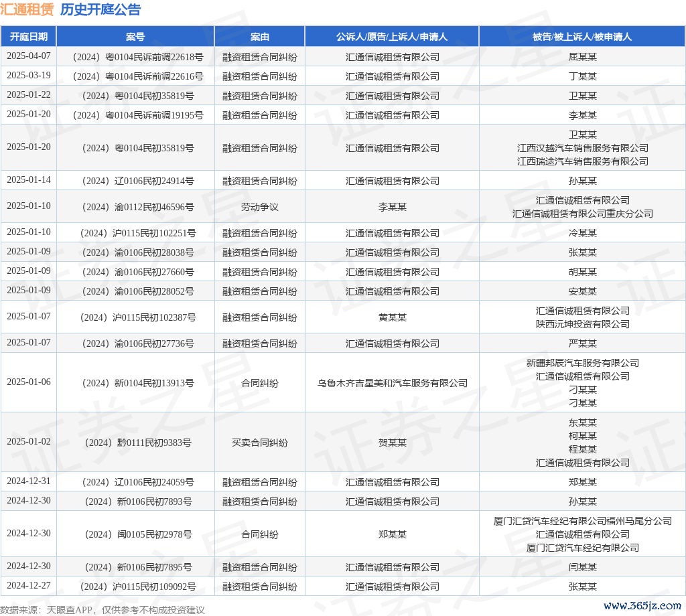Select the date cell '2025-04-07'

(x=29, y=56)
